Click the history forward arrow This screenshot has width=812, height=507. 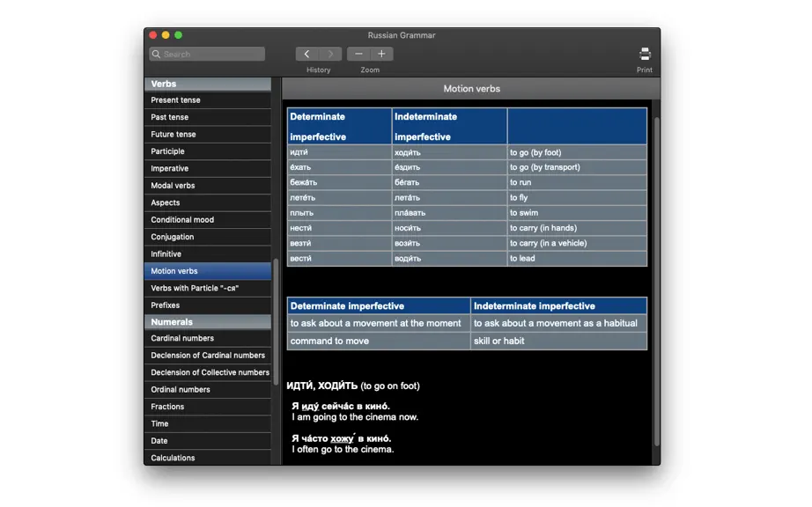click(x=330, y=54)
